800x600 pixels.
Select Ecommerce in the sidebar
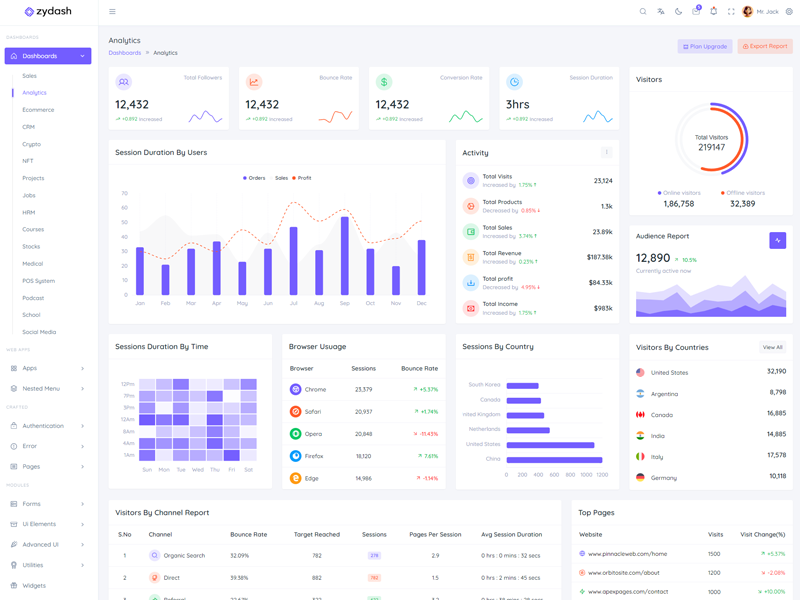click(38, 110)
